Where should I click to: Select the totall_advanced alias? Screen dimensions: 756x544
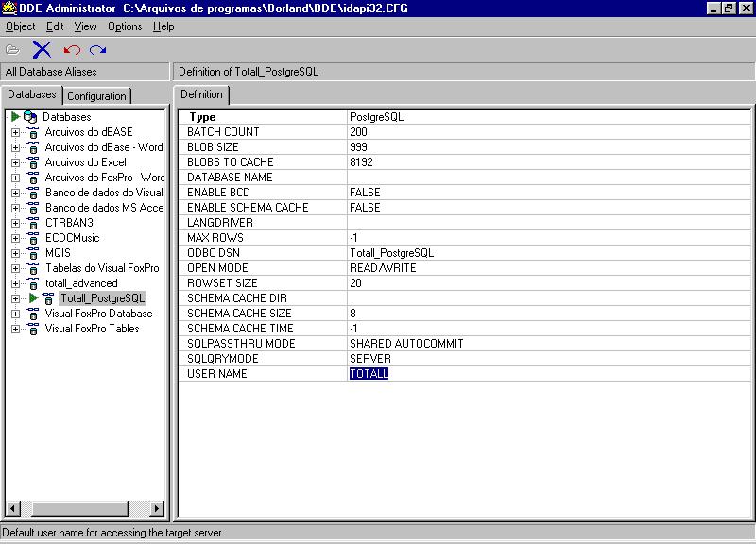(81, 283)
